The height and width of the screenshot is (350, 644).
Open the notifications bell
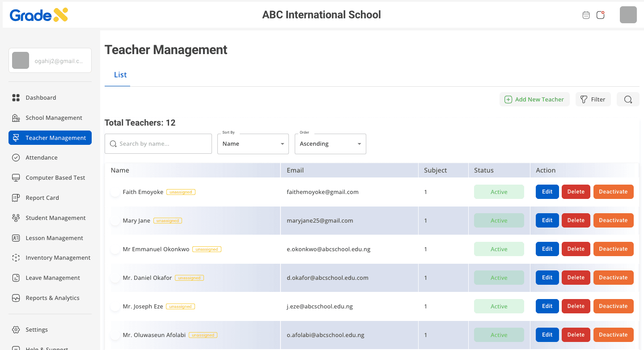600,15
